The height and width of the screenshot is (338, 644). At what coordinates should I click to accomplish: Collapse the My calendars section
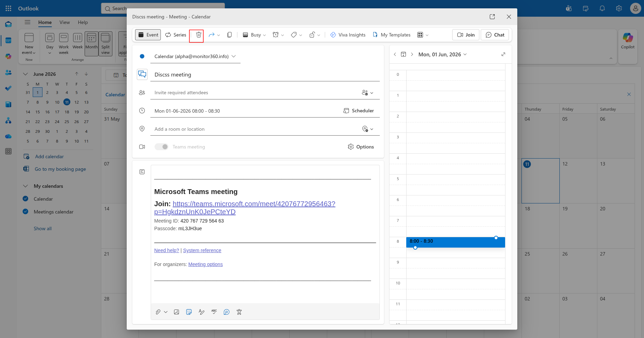pyautogui.click(x=25, y=186)
